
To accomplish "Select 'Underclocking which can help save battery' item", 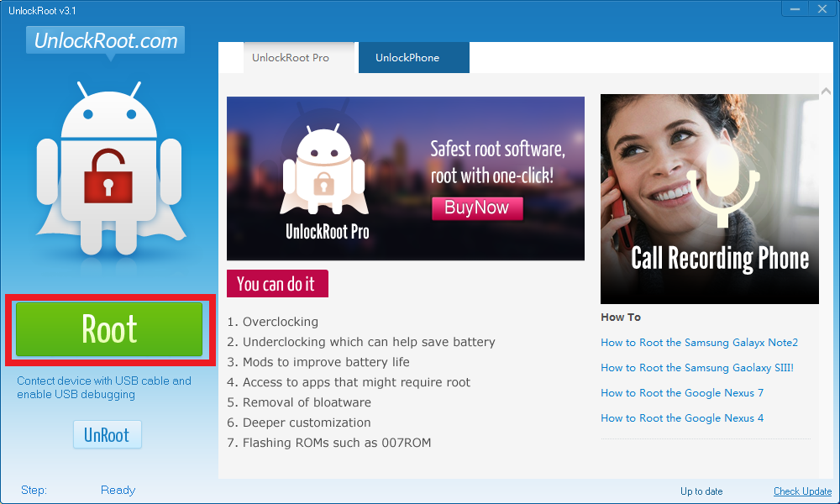I will pos(361,342).
